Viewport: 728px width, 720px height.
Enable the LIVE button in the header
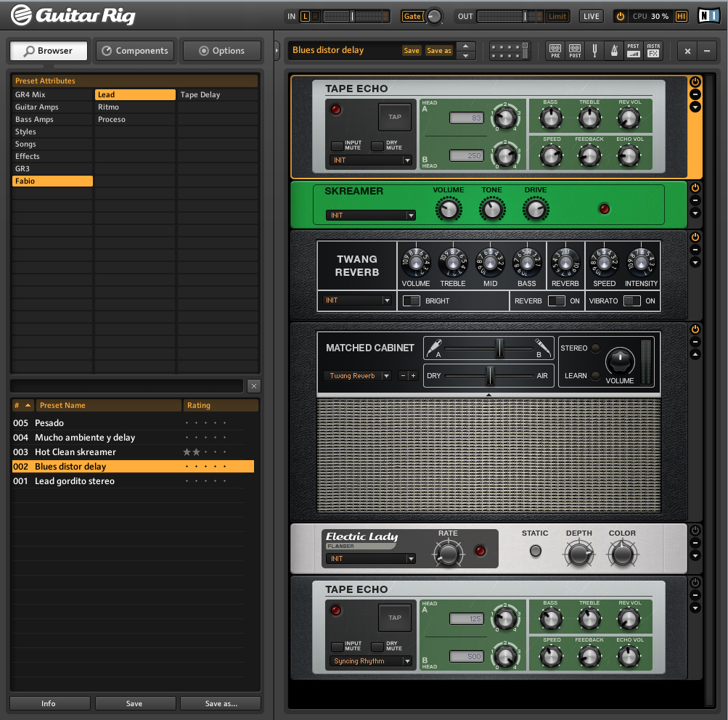(x=591, y=16)
